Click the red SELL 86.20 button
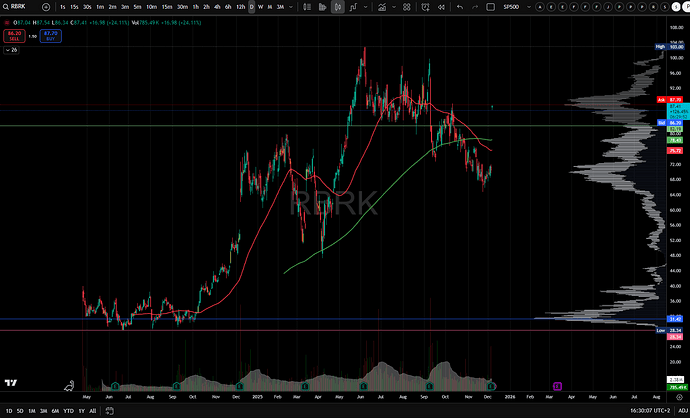Image resolution: width=690 pixels, height=418 pixels. [x=14, y=34]
